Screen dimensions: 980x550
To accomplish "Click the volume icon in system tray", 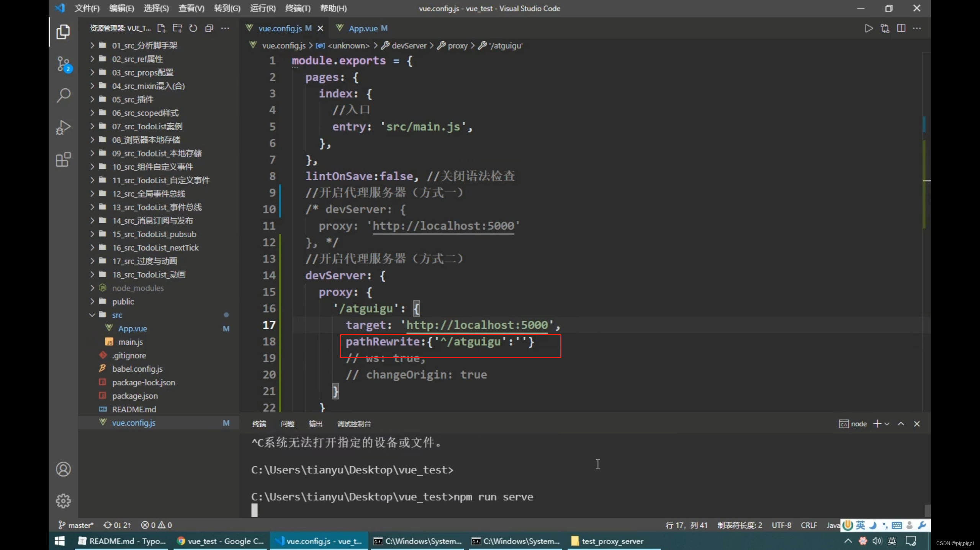I will coord(877,541).
